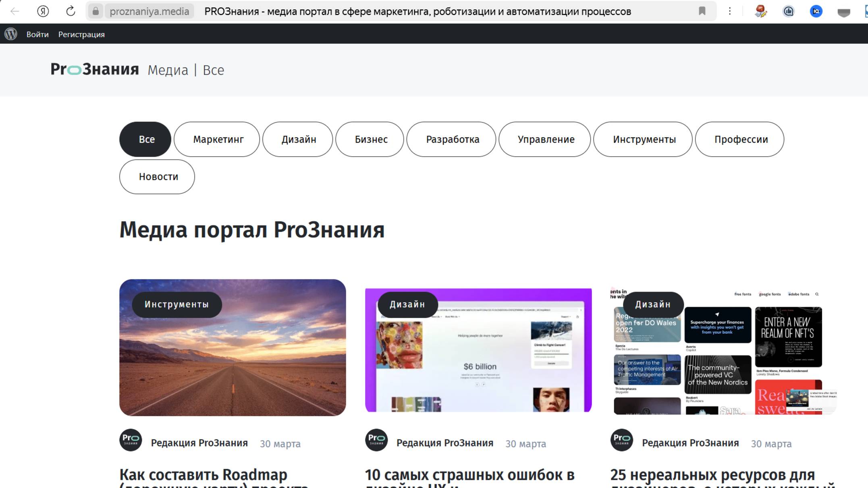Open the Yandex home icon
The width and height of the screenshot is (868, 488).
pos(43,11)
